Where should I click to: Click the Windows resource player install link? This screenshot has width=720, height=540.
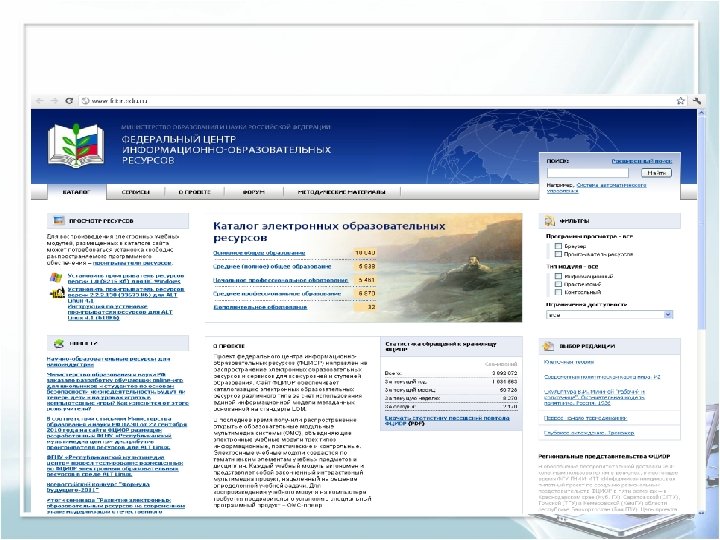(126, 278)
